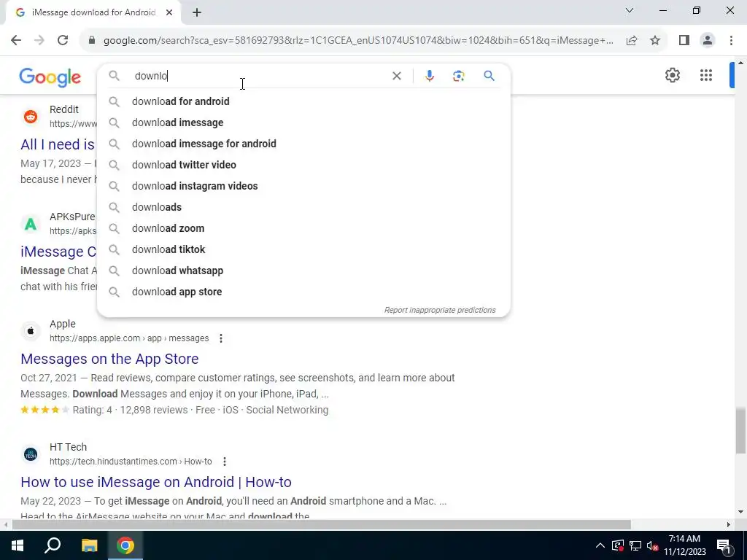
Task: Open Google quick settings gear
Action: point(672,75)
